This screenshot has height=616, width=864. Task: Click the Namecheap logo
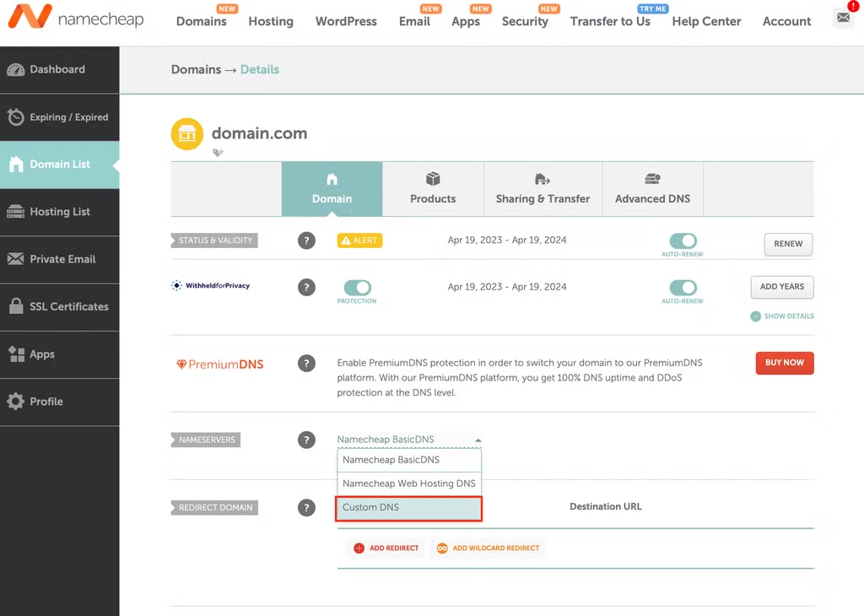click(76, 18)
